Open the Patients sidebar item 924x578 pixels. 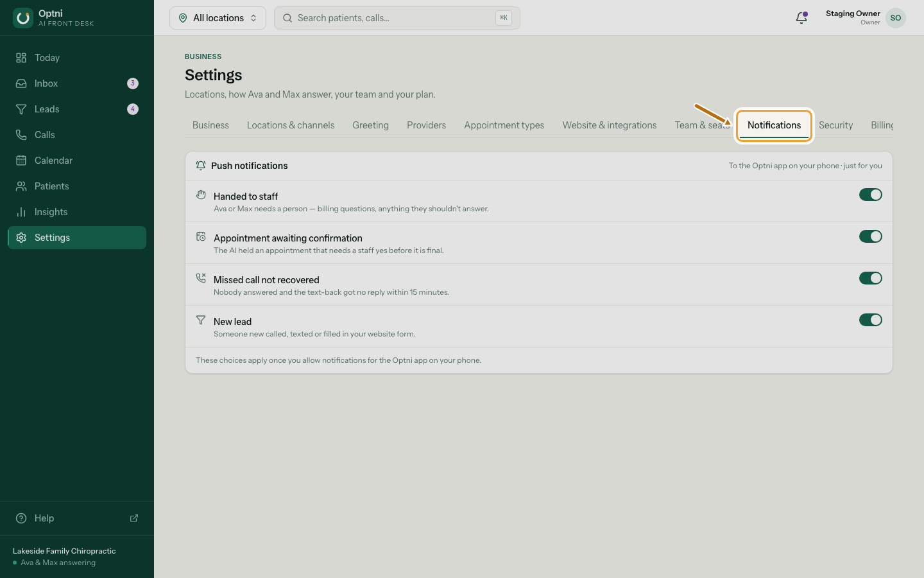click(77, 186)
